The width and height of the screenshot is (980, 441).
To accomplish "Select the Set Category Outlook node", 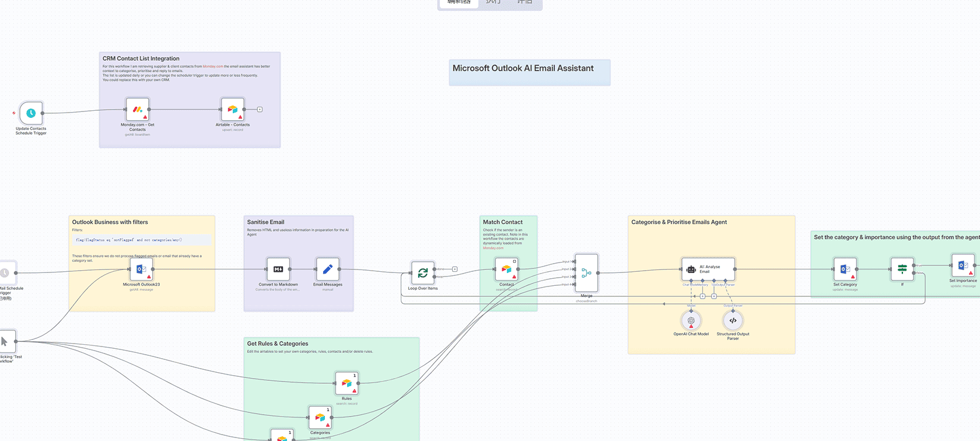I will (845, 269).
